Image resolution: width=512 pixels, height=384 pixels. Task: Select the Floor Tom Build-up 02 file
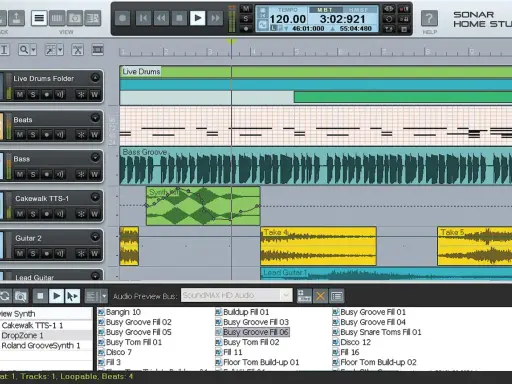coord(374,362)
